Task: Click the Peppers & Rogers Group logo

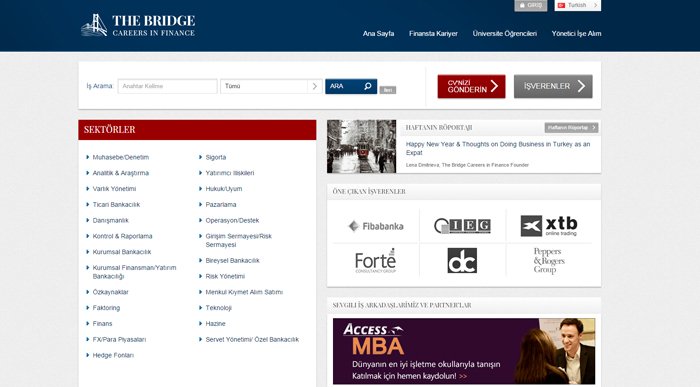Action: pyautogui.click(x=549, y=261)
